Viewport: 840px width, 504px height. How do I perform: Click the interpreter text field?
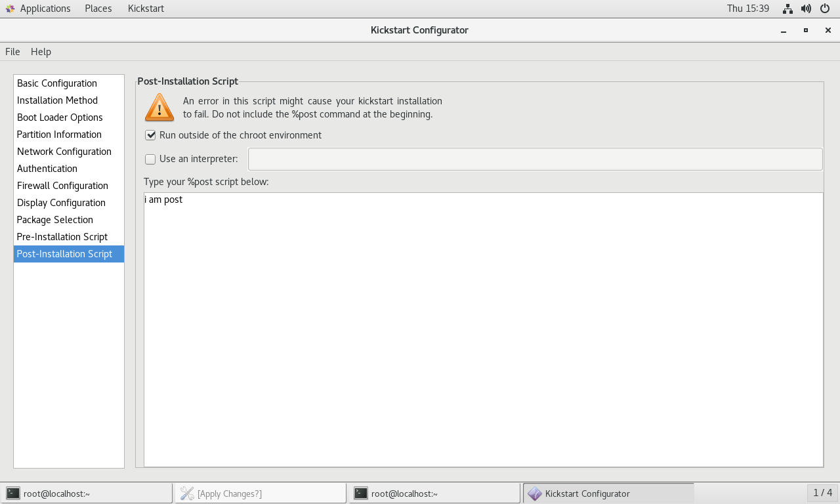[x=535, y=159]
